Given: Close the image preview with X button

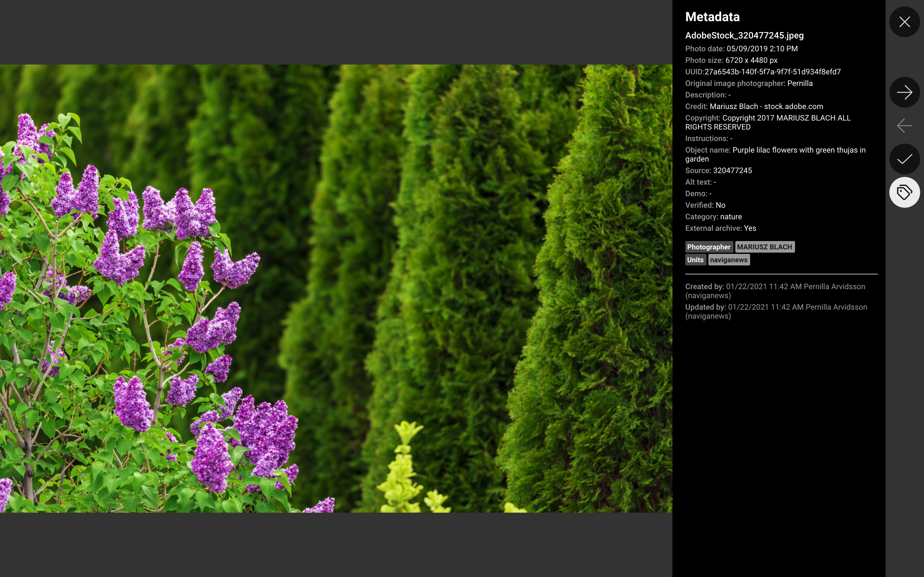Looking at the screenshot, I should point(904,22).
